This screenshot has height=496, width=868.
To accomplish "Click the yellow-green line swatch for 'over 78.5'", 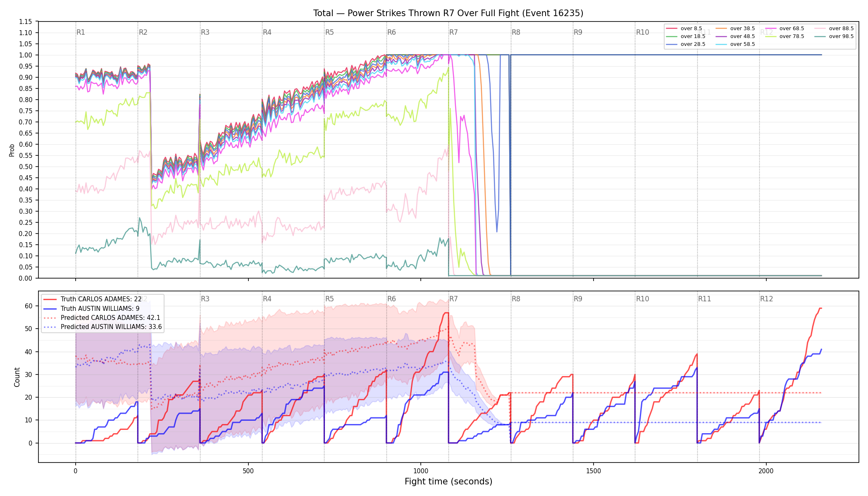I will (771, 36).
